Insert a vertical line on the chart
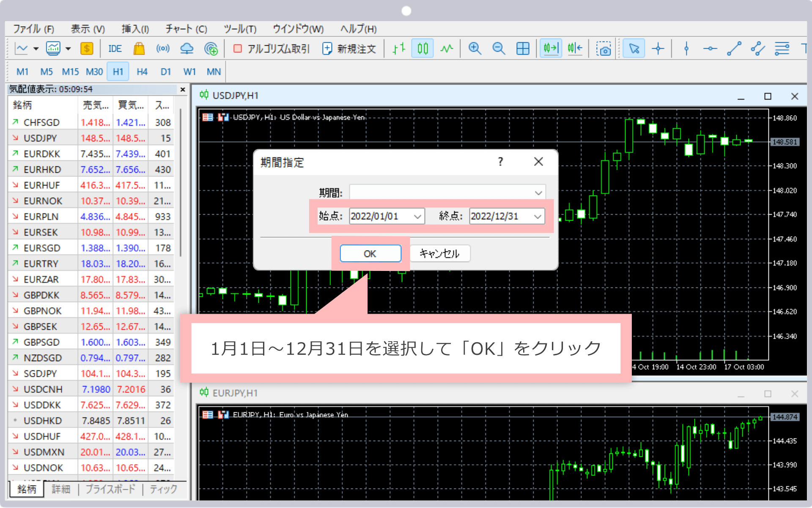Screen dimensions: 812x508 tap(686, 48)
